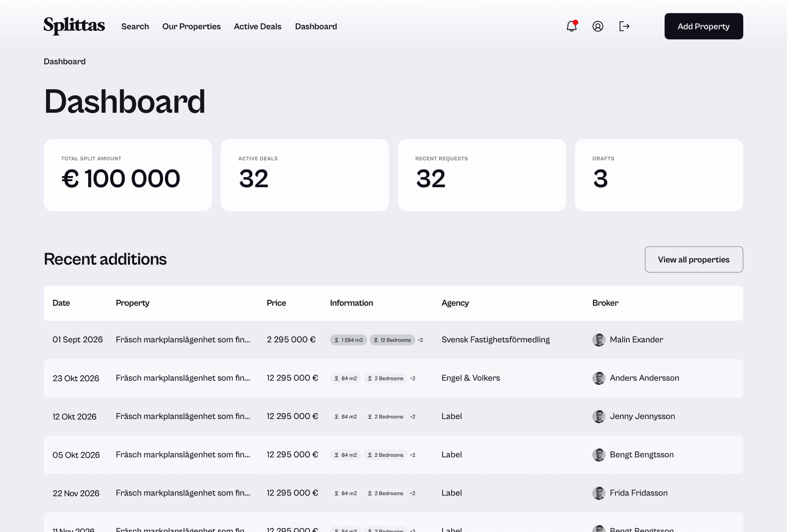This screenshot has height=532, width=787.
Task: Open the Total Split Amount card
Action: coord(128,175)
